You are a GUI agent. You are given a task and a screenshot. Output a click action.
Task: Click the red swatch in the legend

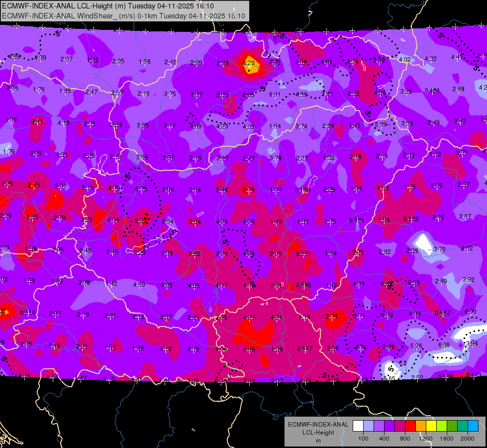pos(410,426)
